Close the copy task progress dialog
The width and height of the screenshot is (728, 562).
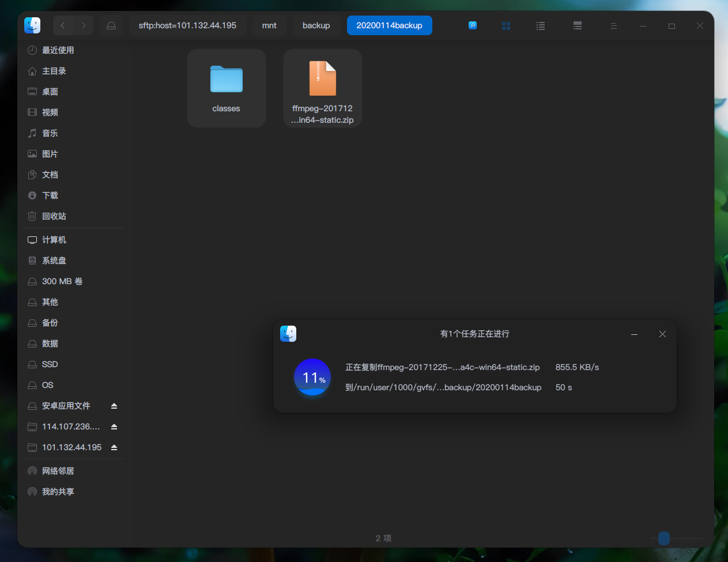pos(662,334)
